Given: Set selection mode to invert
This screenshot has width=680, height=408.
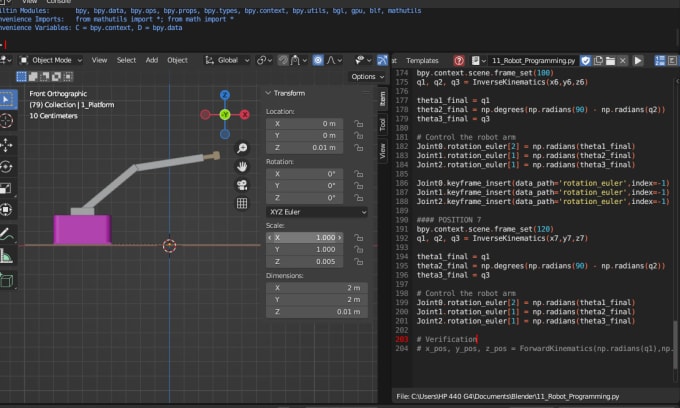Looking at the screenshot, I should pyautogui.click(x=56, y=77).
